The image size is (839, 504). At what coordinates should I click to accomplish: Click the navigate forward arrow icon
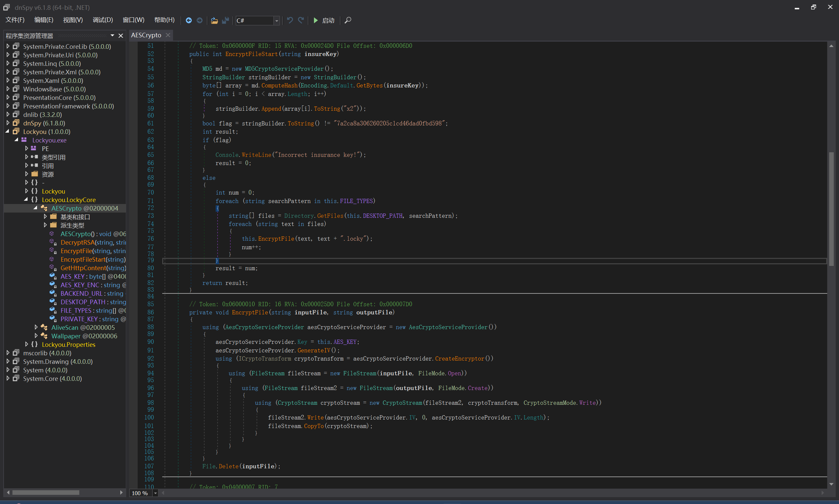(x=200, y=20)
